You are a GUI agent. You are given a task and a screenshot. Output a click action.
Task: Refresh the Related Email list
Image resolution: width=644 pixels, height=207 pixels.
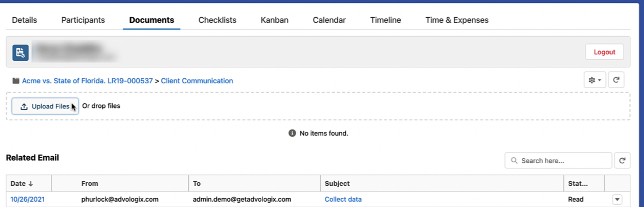pos(622,161)
